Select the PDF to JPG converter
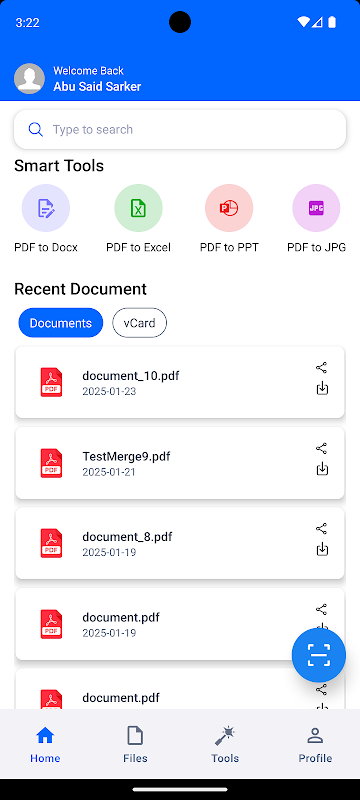360x800 pixels. click(x=316, y=208)
